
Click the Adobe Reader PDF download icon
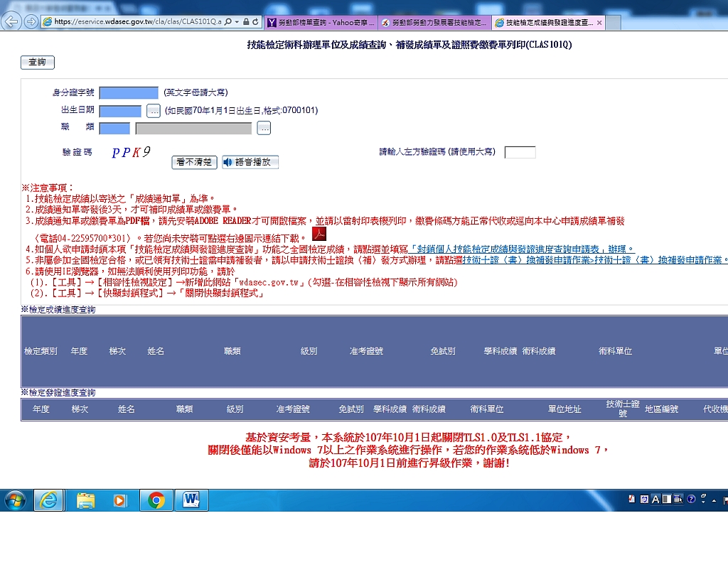[x=319, y=235]
